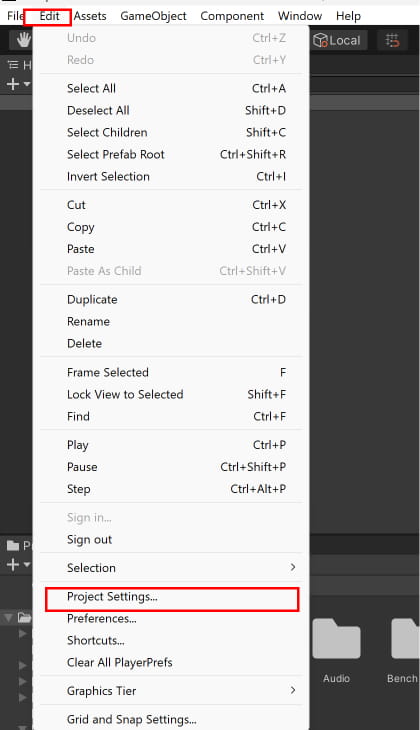Viewport: 420px width, 730px height.
Task: Toggle the Local handle orientation button
Action: 337,41
